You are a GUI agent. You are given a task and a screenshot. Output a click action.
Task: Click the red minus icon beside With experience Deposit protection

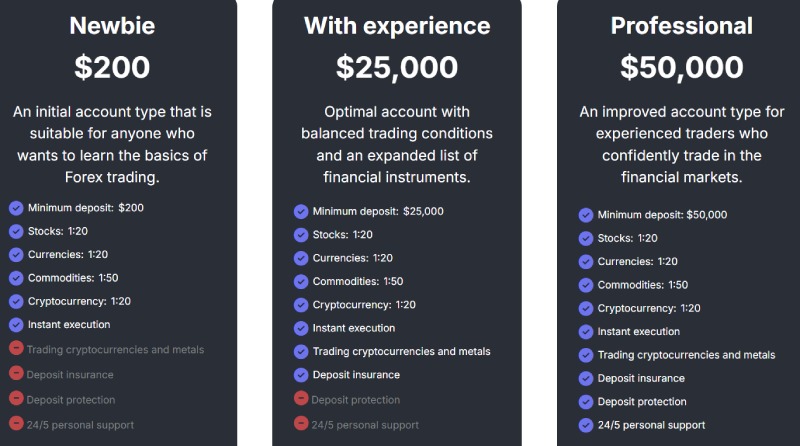301,398
